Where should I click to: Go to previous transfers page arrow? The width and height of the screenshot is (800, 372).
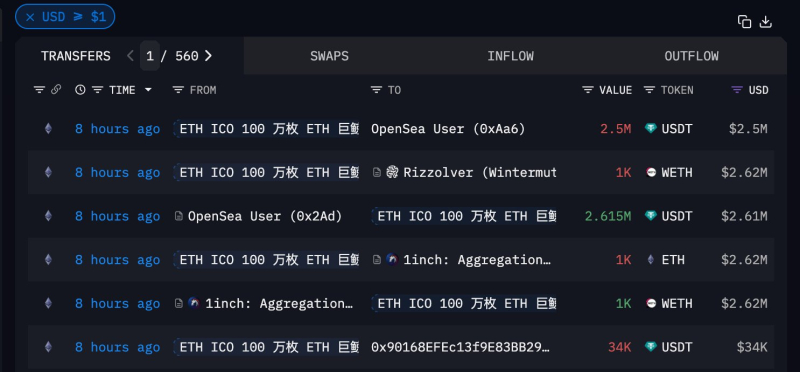click(x=131, y=56)
